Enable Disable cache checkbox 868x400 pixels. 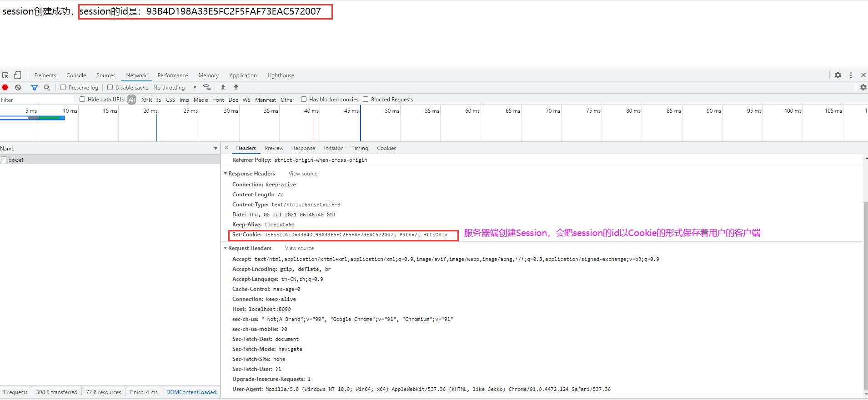coord(110,87)
